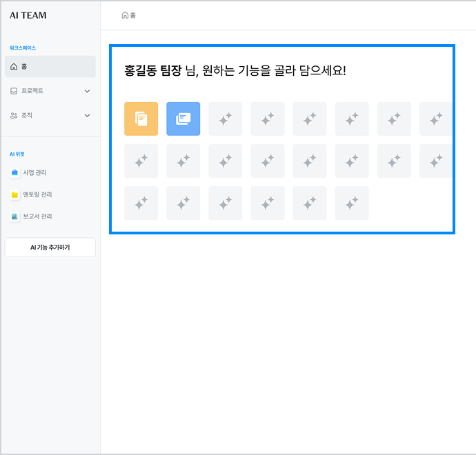The width and height of the screenshot is (476, 455).
Task: Open the 보고서 관리 widget
Action: click(38, 216)
